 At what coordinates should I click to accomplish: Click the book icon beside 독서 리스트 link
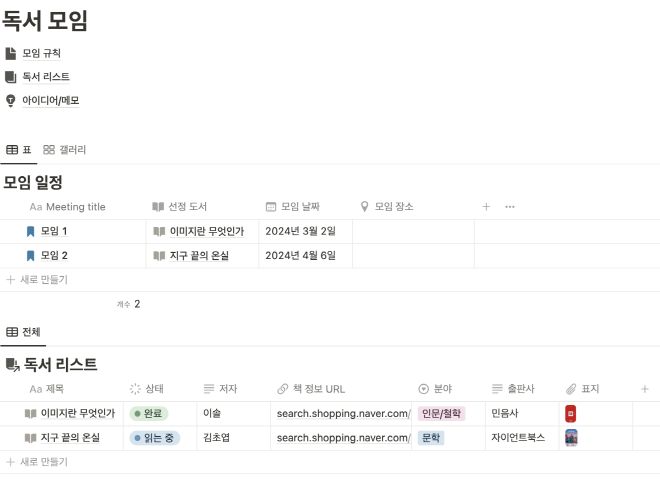click(x=11, y=77)
